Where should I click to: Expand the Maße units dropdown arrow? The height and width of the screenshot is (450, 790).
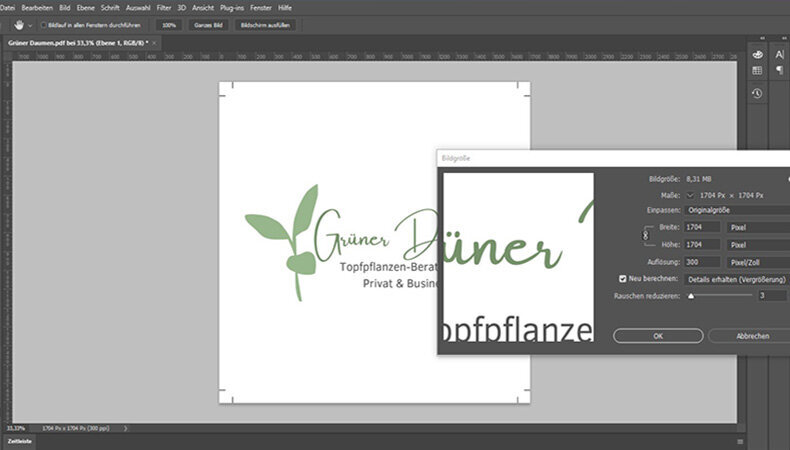(x=691, y=194)
